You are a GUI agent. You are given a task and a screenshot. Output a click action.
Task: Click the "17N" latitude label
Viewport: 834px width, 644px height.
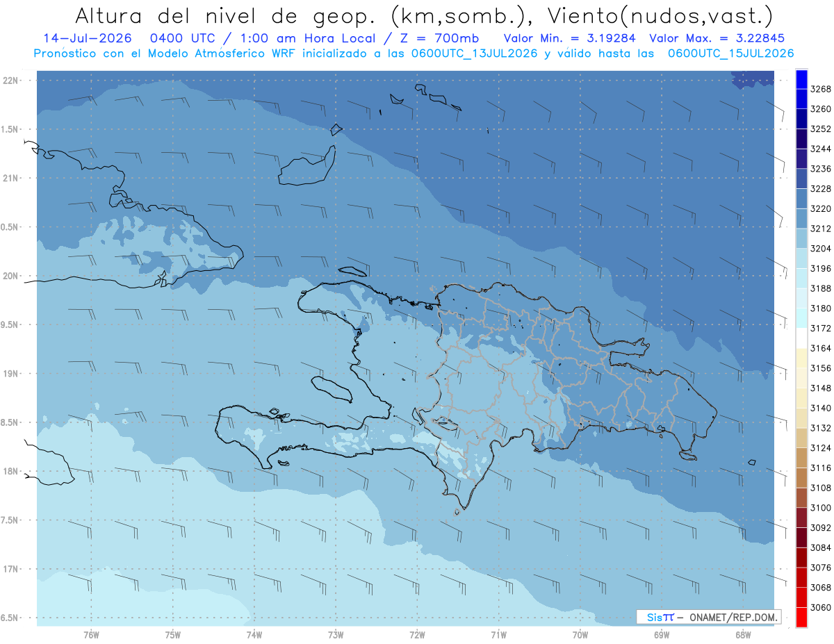click(x=10, y=569)
